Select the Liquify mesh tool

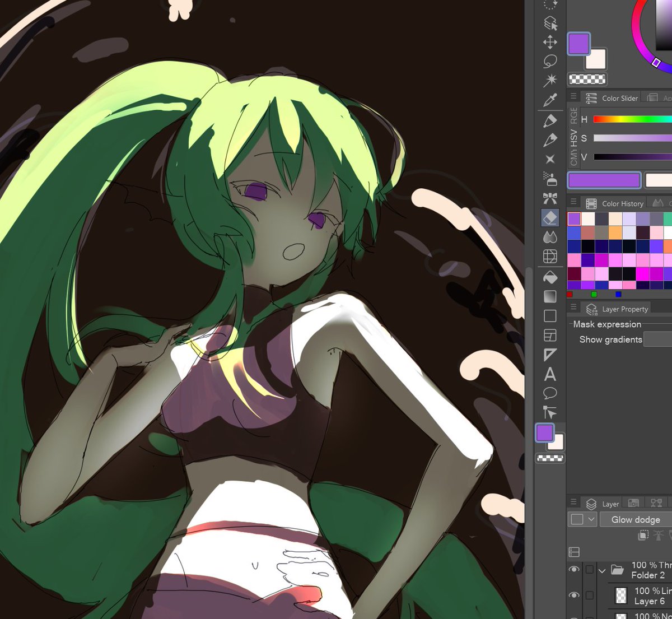(550, 257)
